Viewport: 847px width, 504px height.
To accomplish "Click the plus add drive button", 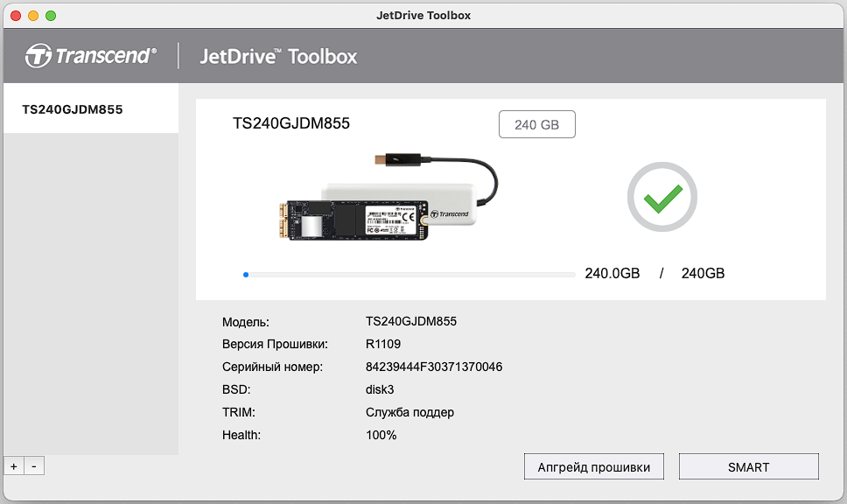I will point(14,466).
